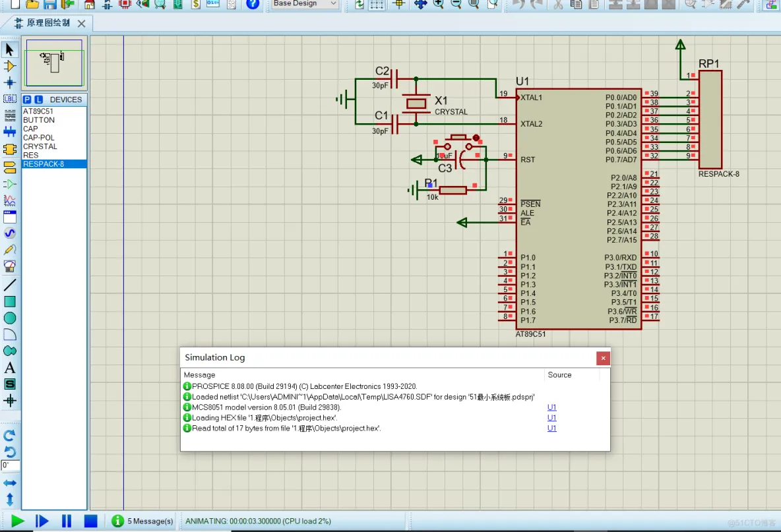This screenshot has width=781, height=532.
Task: Click the Stop simulation button
Action: click(90, 521)
